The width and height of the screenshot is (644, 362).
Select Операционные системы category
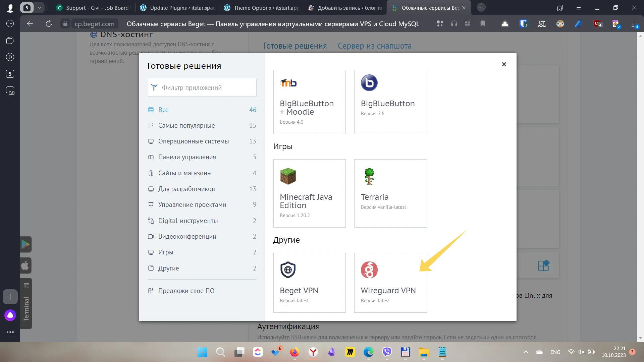point(202,141)
